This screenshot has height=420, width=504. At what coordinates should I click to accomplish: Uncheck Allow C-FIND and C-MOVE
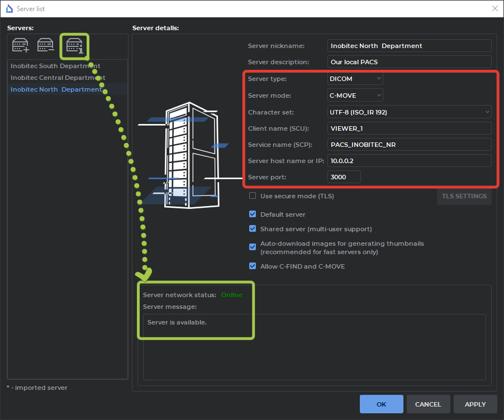coord(253,266)
